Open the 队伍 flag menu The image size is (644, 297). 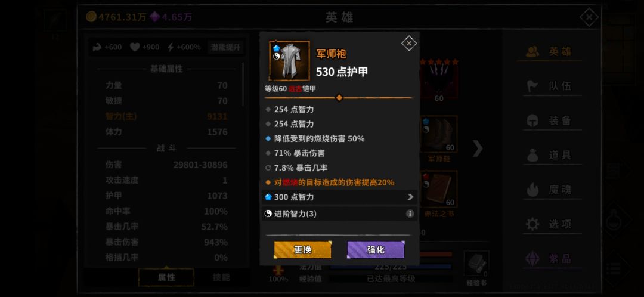(549, 86)
